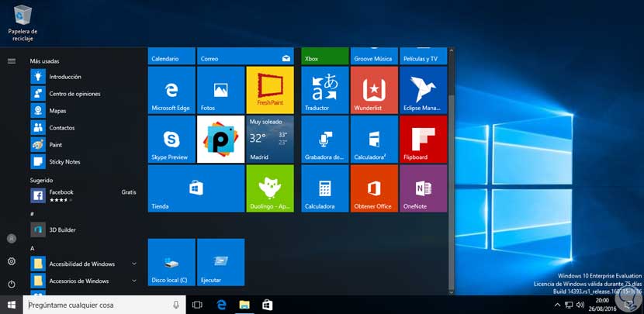Open the PicsArt tile
Image resolution: width=644 pixels, height=314 pixels.
tap(220, 139)
